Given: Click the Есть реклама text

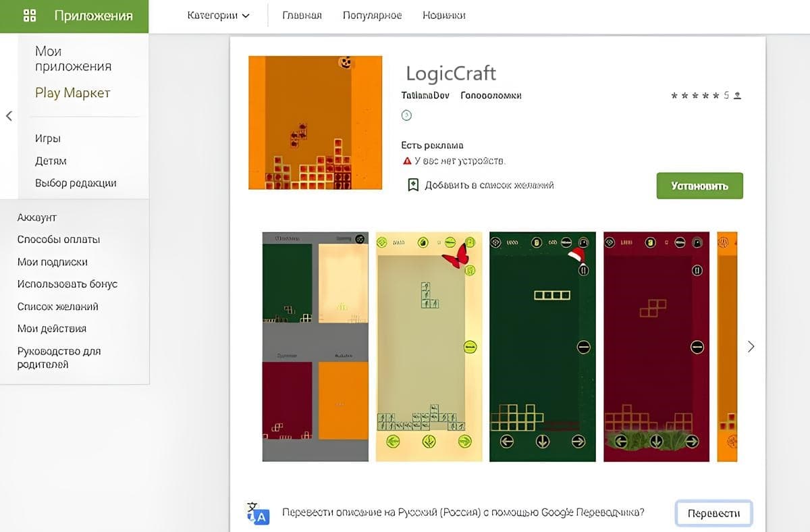Looking at the screenshot, I should pos(432,145).
